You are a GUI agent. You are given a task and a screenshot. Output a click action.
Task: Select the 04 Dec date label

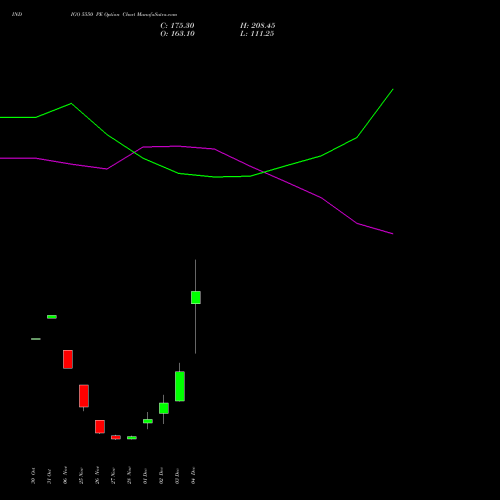coord(193,476)
